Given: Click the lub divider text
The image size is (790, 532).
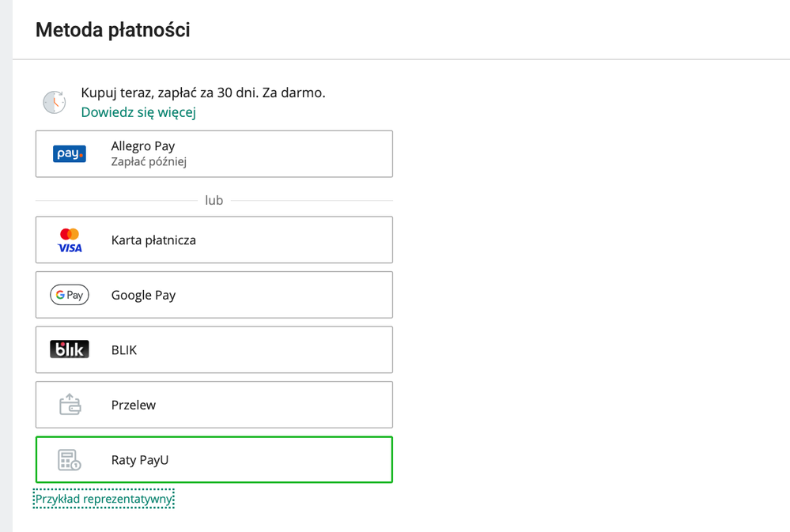Looking at the screenshot, I should coord(214,201).
